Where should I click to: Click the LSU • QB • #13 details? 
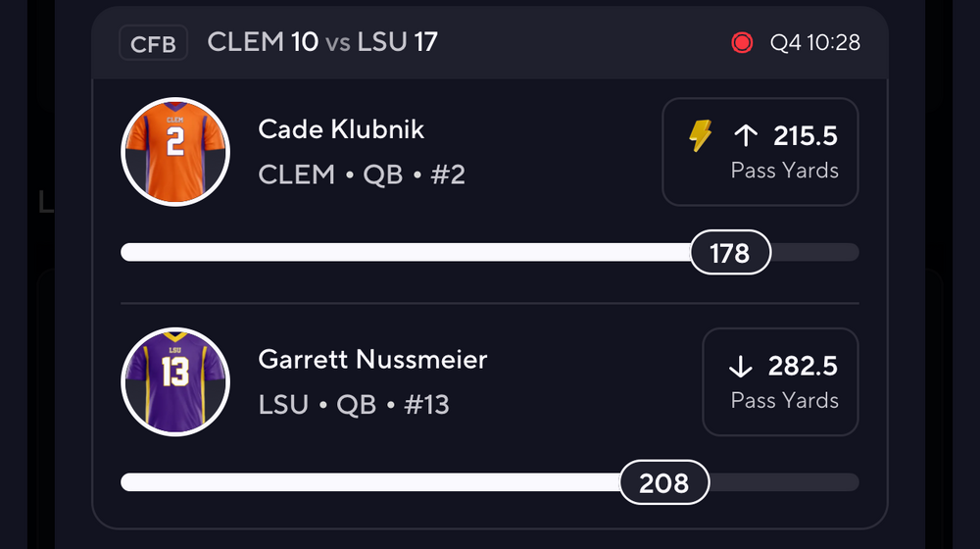point(354,405)
